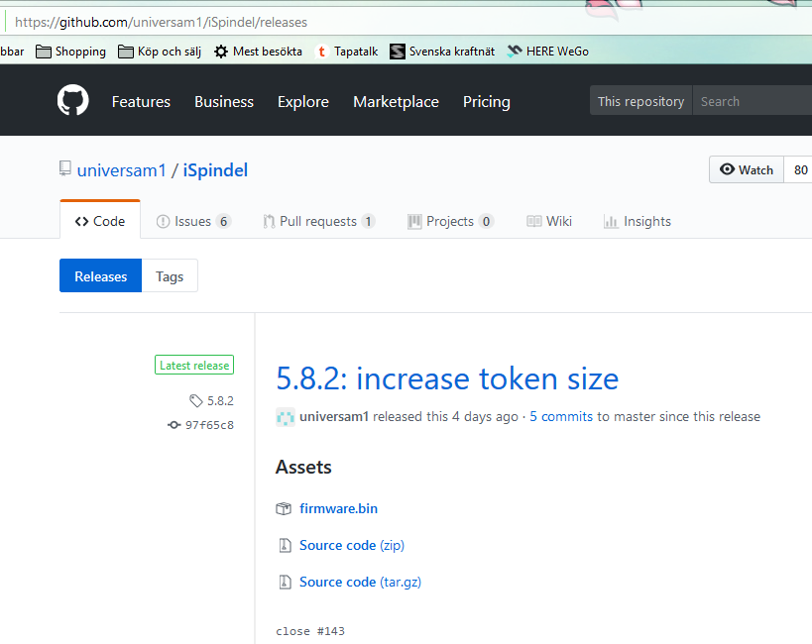This screenshot has width=812, height=644.
Task: Open the HERE WeGo bookmark
Action: pos(548,52)
